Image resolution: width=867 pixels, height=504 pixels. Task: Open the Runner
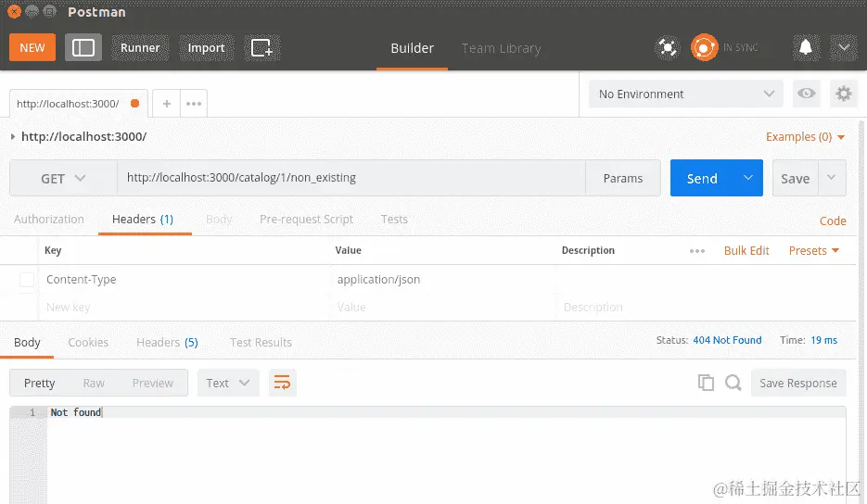140,47
